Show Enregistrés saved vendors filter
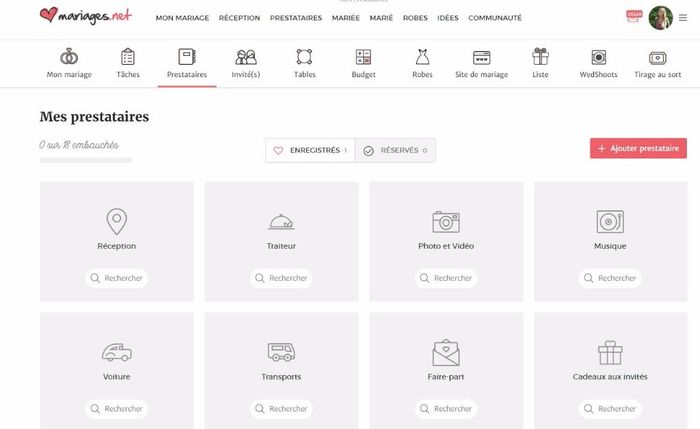The height and width of the screenshot is (429, 700). click(310, 150)
